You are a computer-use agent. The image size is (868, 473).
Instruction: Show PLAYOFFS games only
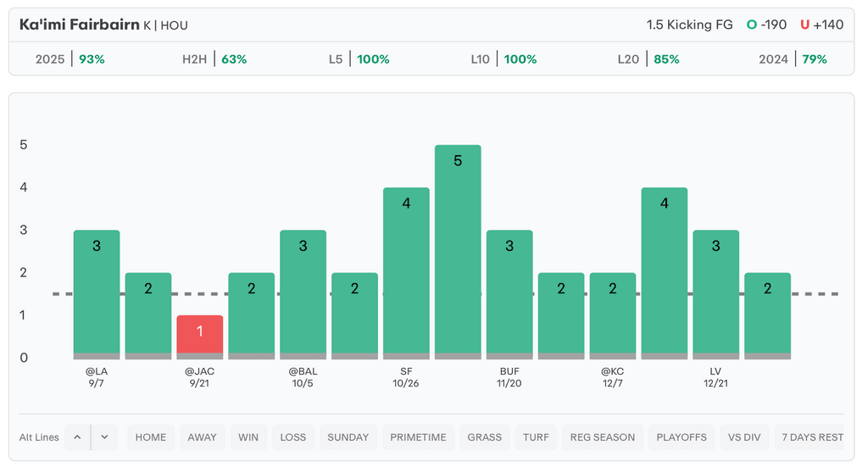[x=682, y=437]
